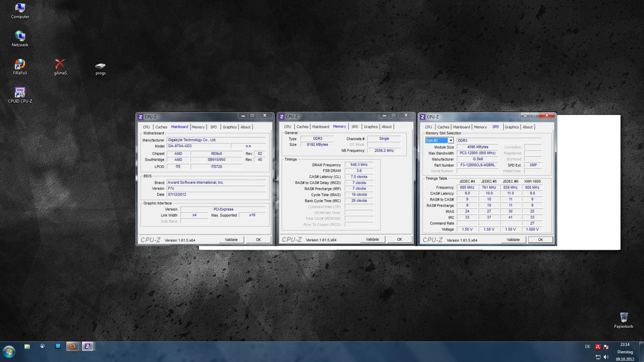Click OK in the middle CPU-Z window
Viewport: 644px width, 362px height.
coord(400,240)
